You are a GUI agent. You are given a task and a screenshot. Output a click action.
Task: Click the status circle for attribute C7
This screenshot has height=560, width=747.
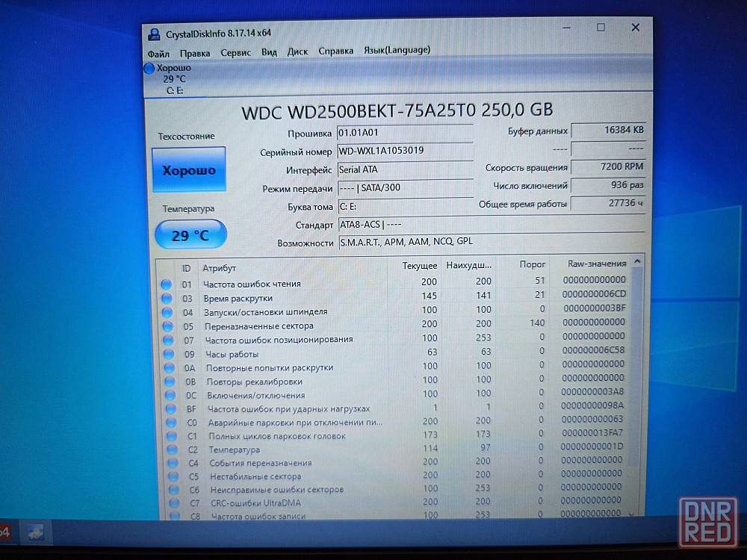click(174, 503)
